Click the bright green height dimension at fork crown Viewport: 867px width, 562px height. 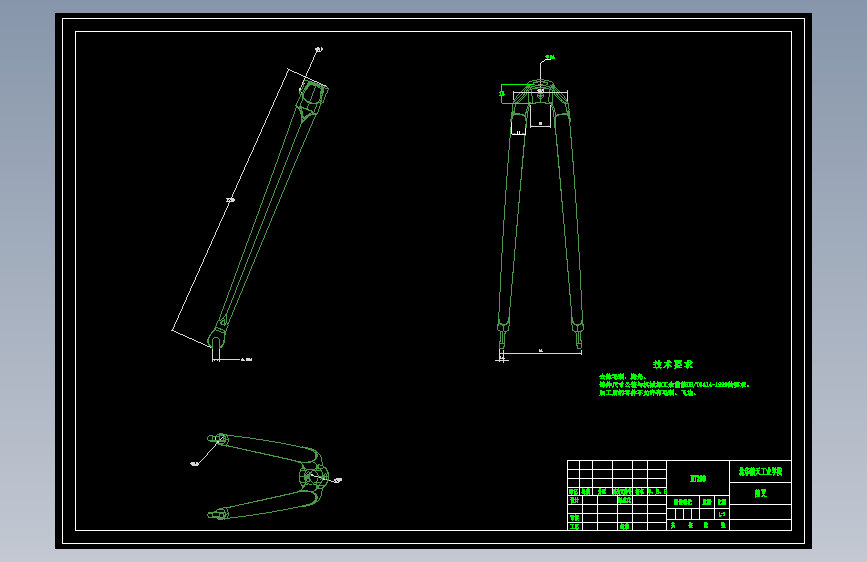click(502, 94)
